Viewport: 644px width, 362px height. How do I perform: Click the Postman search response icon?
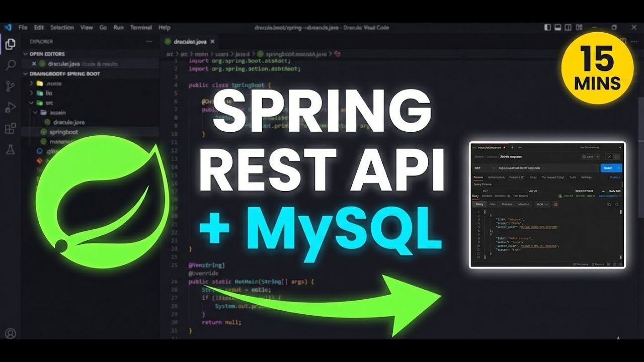(x=617, y=204)
